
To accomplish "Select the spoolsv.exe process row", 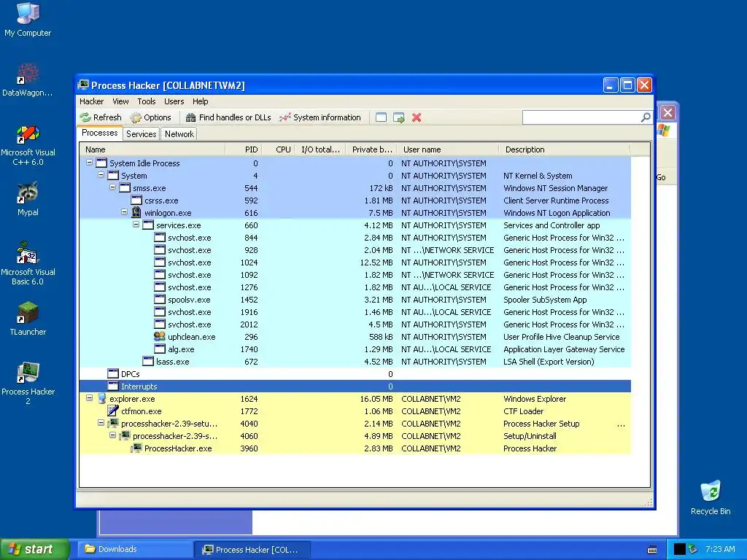I will tap(355, 300).
